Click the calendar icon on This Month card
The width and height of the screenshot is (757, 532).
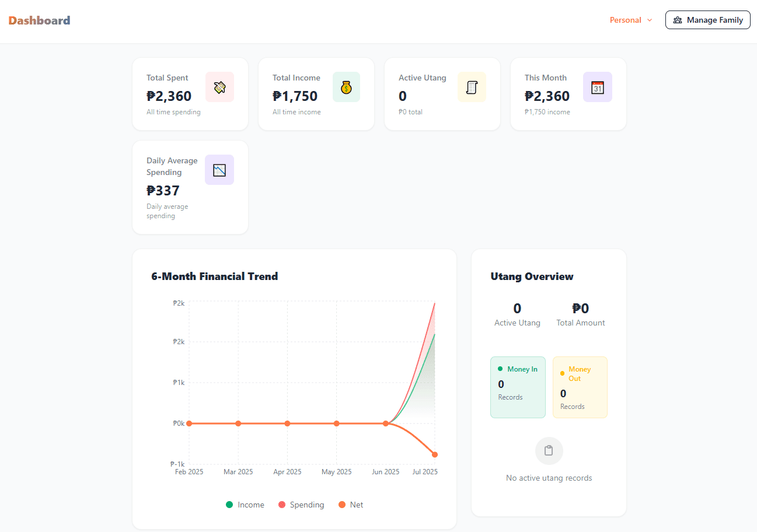point(597,86)
